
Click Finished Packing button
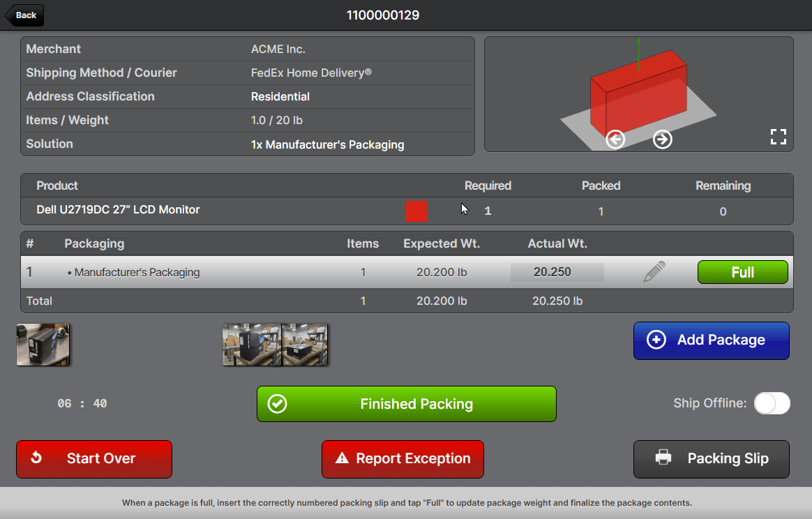407,403
